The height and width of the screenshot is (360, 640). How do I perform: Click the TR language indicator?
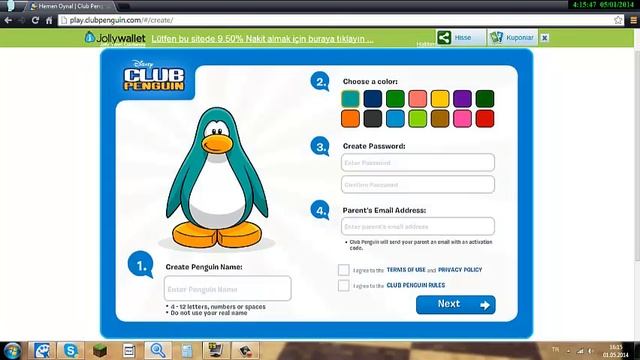pos(555,350)
